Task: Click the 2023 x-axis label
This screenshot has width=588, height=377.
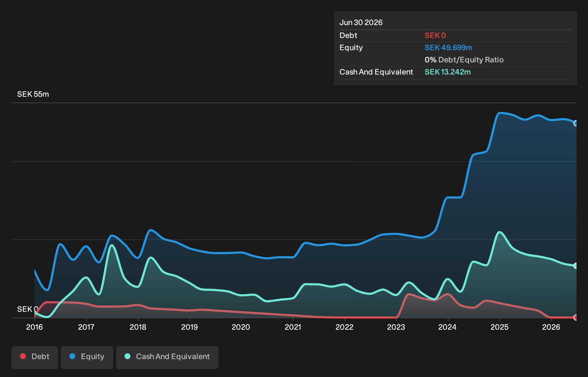Action: tap(396, 327)
